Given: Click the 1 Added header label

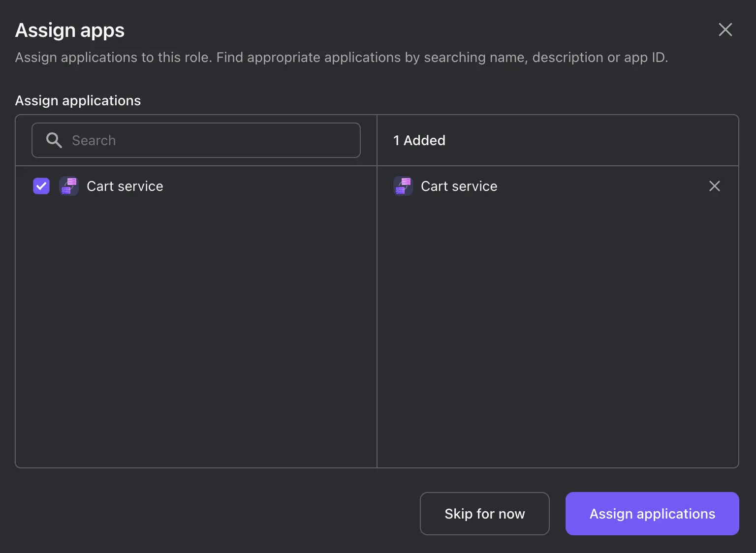Looking at the screenshot, I should pos(419,140).
